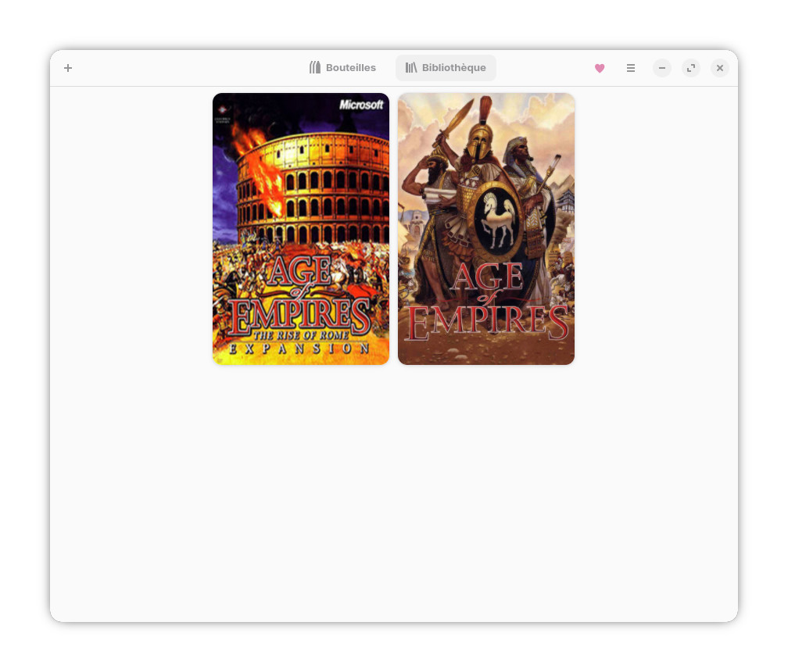788x672 pixels.
Task: Open the pink heart donate icon
Action: point(600,68)
